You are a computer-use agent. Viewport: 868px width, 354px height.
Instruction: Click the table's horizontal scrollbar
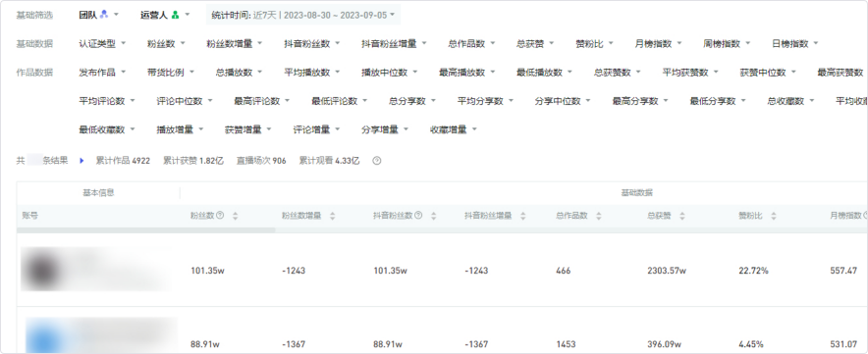146,229
